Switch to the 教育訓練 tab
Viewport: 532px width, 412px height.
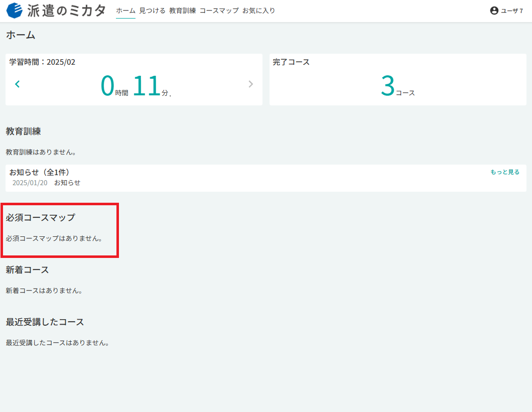(183, 11)
